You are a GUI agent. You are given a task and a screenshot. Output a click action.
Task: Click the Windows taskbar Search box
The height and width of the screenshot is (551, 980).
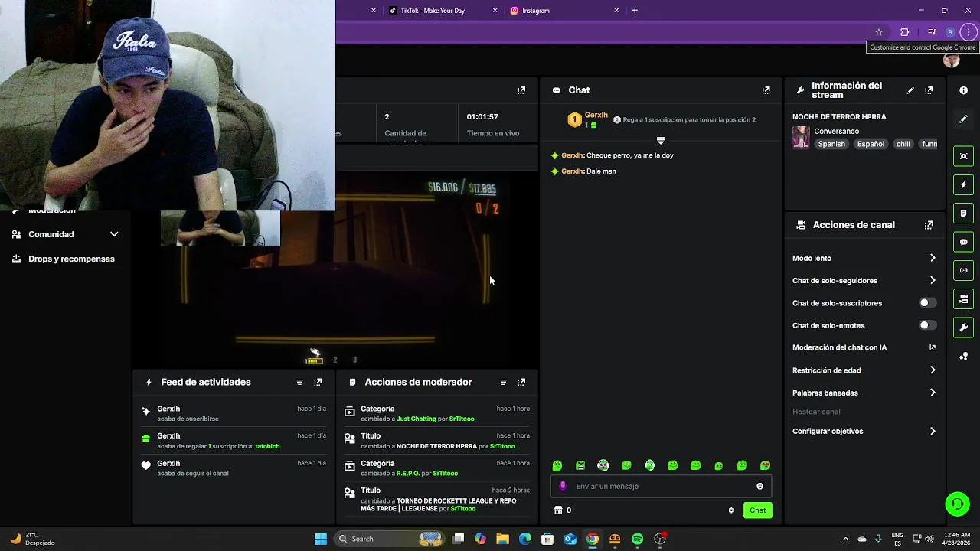click(x=390, y=539)
